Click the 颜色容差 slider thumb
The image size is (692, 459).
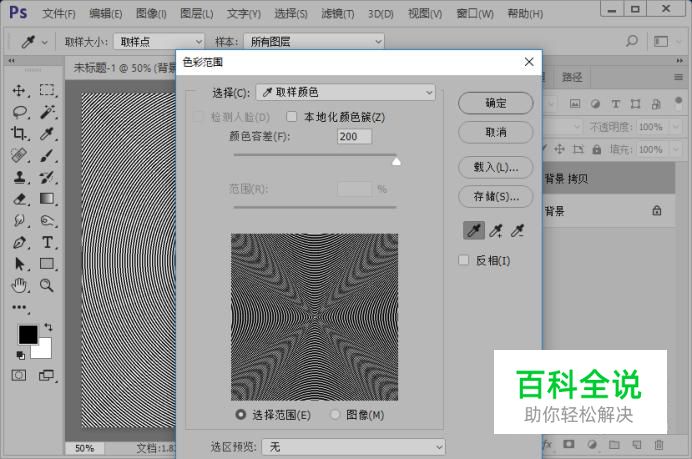[396, 162]
